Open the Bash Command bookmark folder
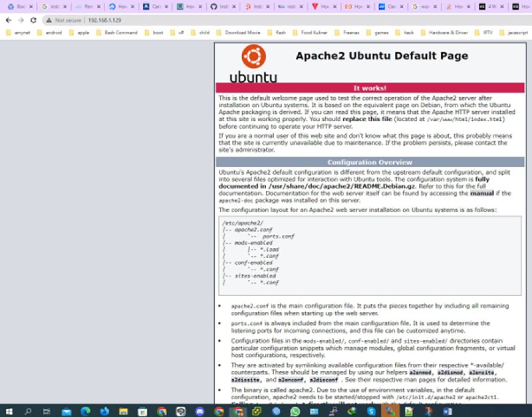 coord(117,32)
